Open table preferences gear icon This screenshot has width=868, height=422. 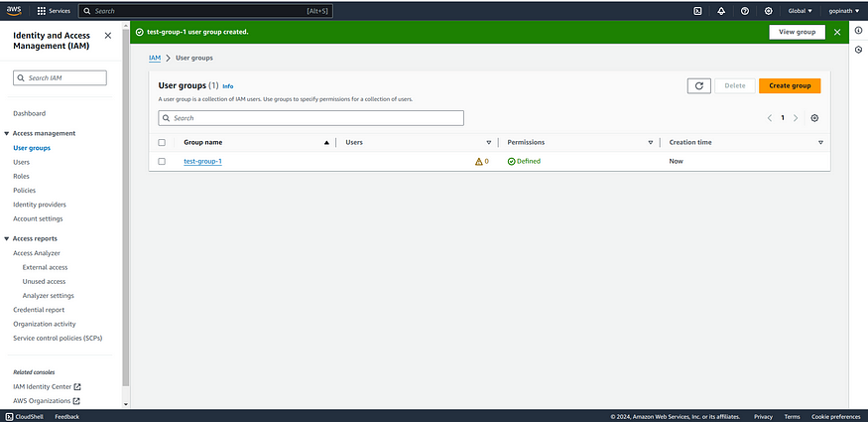coord(814,118)
